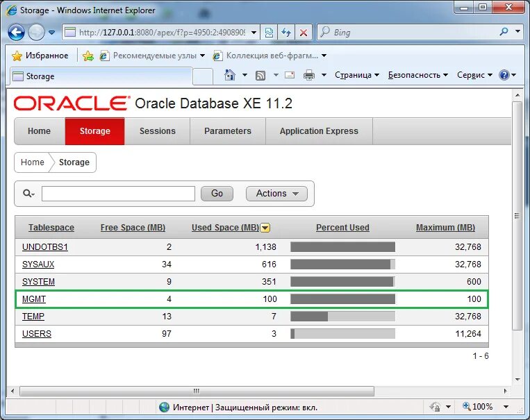Click the USERS percent used bar
This screenshot has width=530, height=420.
pos(342,334)
